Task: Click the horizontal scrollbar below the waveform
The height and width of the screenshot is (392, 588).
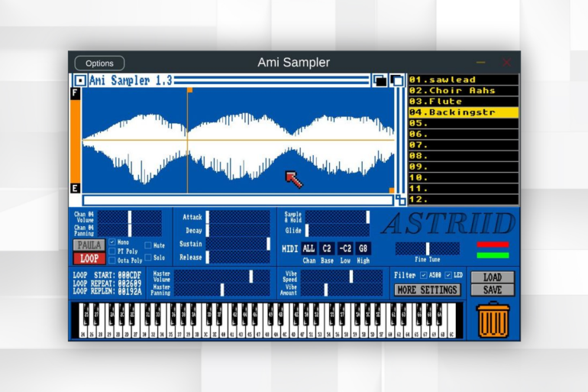Action: pos(237,200)
